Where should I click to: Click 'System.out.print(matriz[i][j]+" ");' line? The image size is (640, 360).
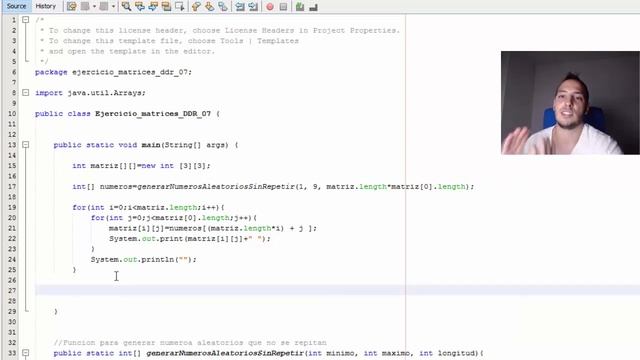(190, 239)
